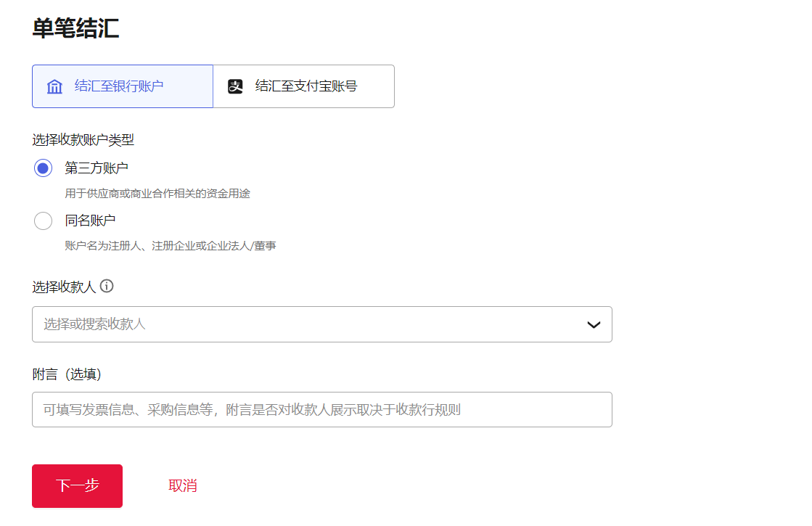Collapse the payee selection dropdown
Viewport: 812px width, 526px height.
tap(593, 324)
